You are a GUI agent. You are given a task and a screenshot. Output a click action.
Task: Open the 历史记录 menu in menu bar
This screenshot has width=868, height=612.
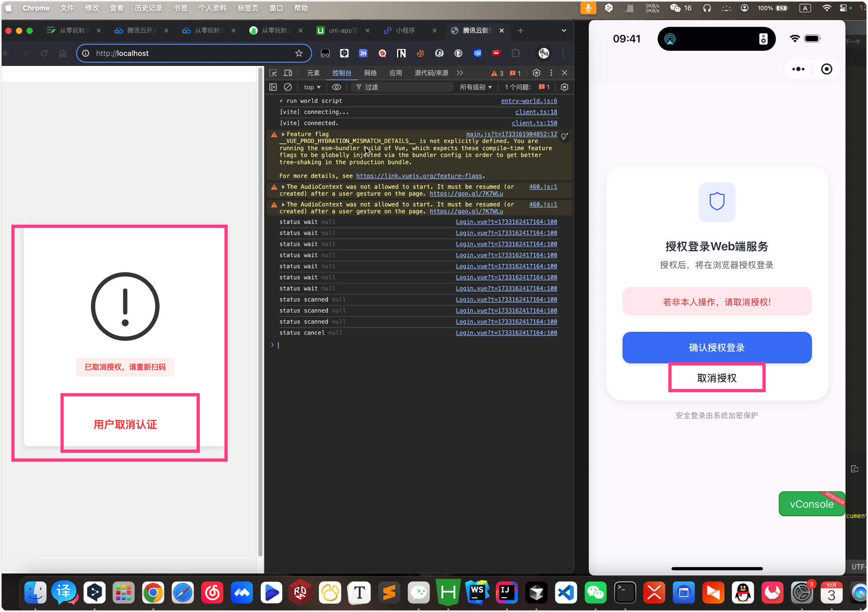coord(148,8)
